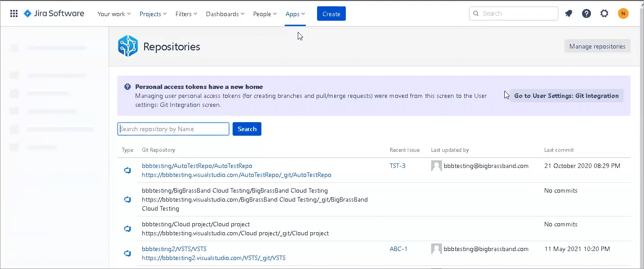644x269 pixels.
Task: Expand the Filters dropdown
Action: [186, 14]
